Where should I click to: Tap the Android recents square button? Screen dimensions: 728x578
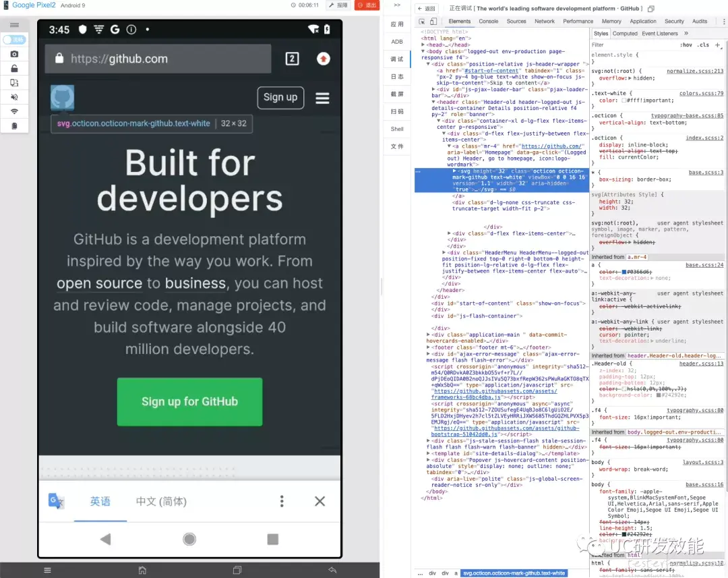pos(273,539)
